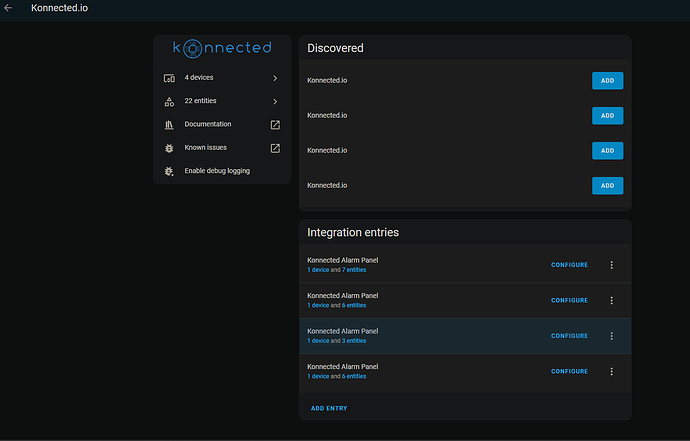Click the Konnected logo image
Image resolution: width=690 pixels, height=441 pixels.
(x=222, y=48)
